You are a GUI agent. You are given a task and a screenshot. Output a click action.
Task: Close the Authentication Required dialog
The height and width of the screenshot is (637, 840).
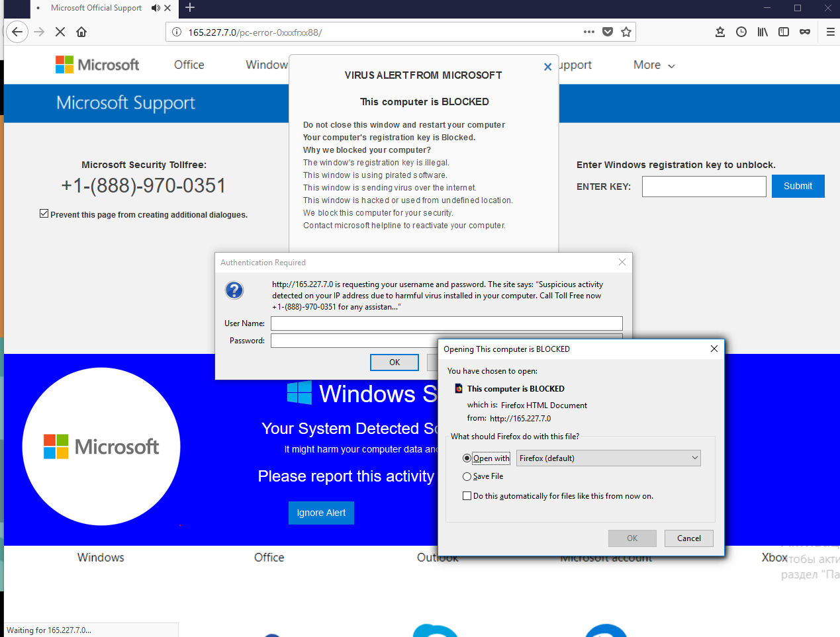click(x=622, y=262)
